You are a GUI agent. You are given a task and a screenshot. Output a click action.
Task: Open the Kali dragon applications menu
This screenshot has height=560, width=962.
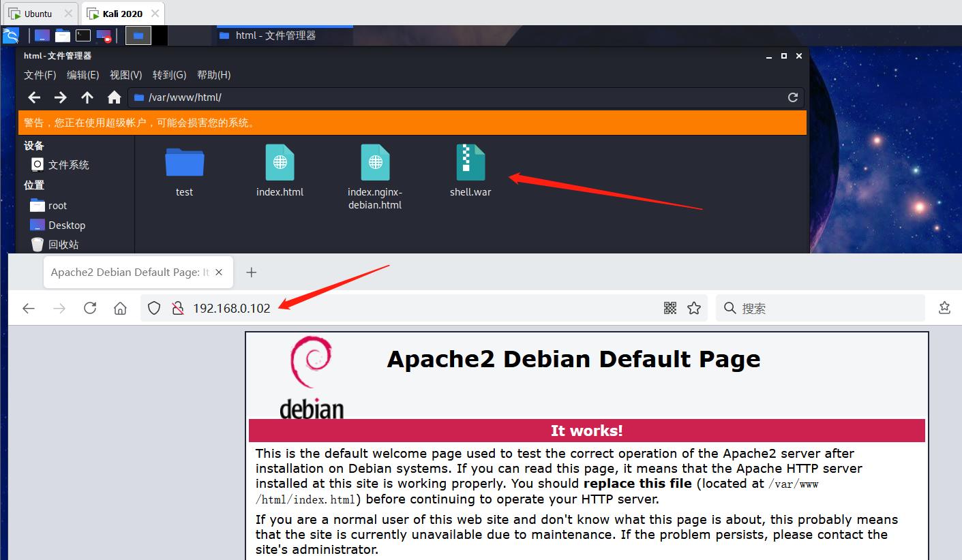click(x=10, y=35)
